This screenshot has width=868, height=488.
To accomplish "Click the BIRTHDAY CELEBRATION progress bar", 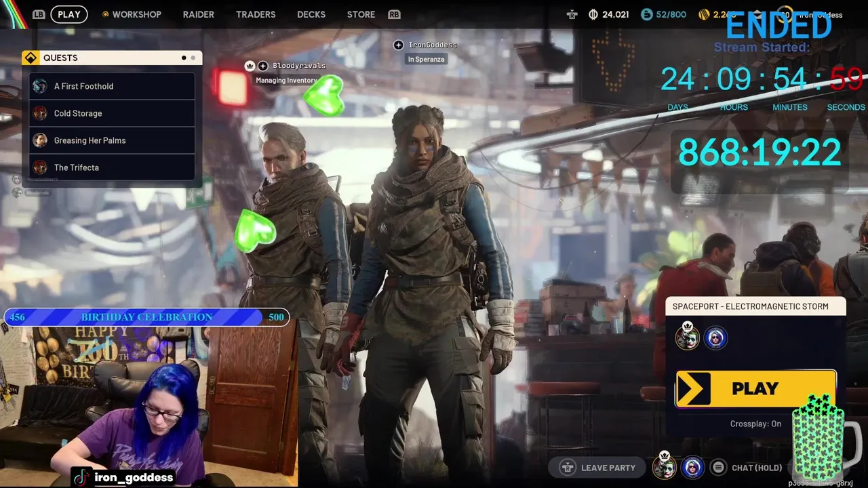I will (147, 317).
